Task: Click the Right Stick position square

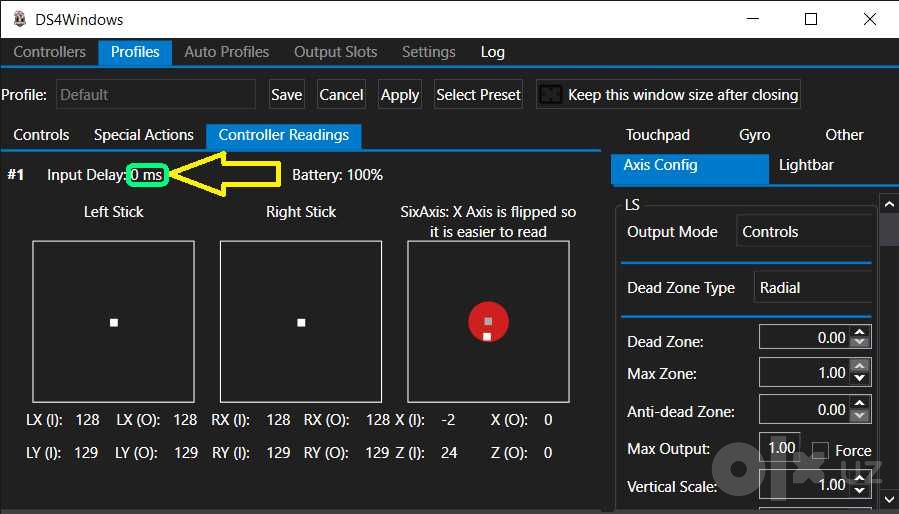Action: click(301, 322)
